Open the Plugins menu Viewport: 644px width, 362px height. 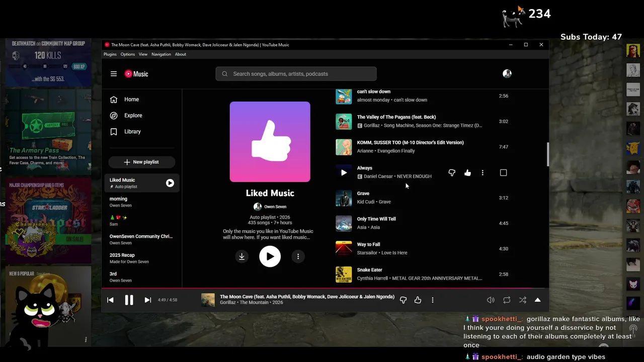pyautogui.click(x=110, y=54)
